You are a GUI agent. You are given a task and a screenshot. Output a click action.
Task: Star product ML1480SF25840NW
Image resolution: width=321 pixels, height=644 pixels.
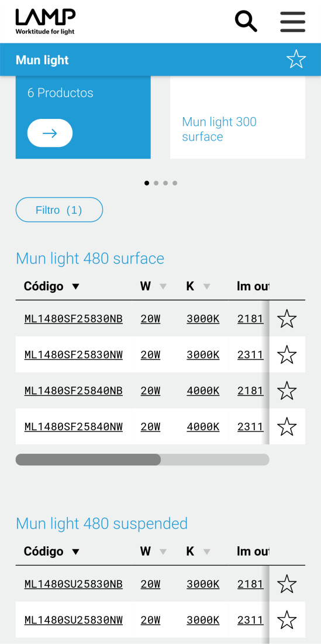(x=287, y=426)
